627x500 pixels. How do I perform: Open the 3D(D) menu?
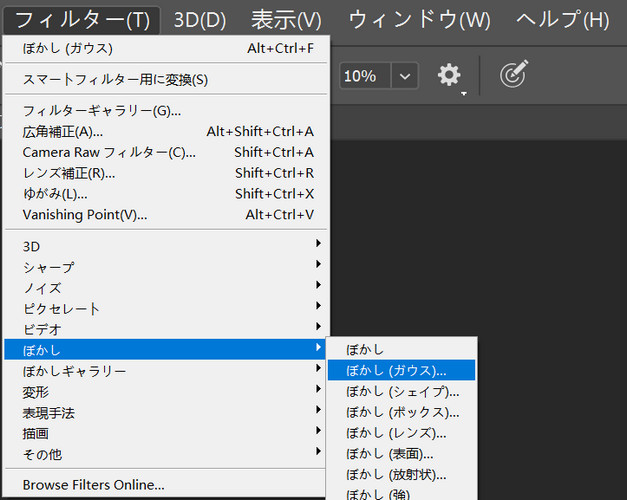click(200, 20)
